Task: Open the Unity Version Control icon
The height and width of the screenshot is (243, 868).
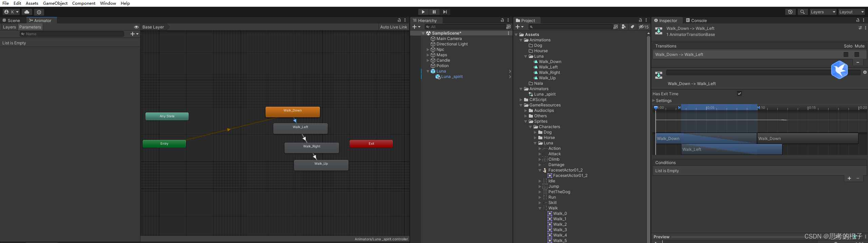Action: [39, 12]
